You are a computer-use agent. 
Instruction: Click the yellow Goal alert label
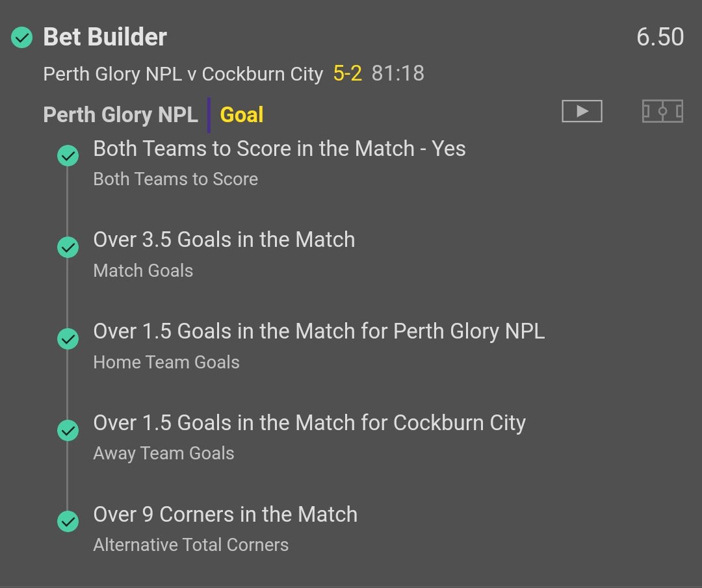[242, 115]
